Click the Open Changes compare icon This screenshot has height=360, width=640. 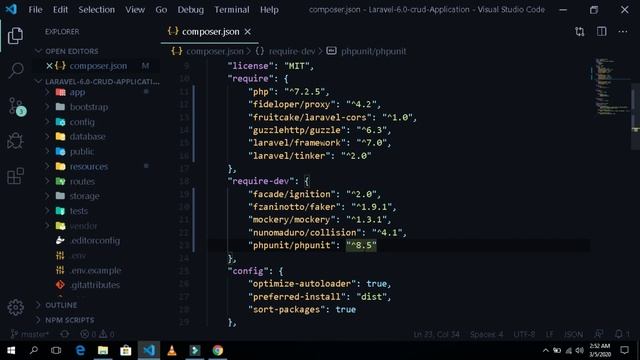point(580,31)
